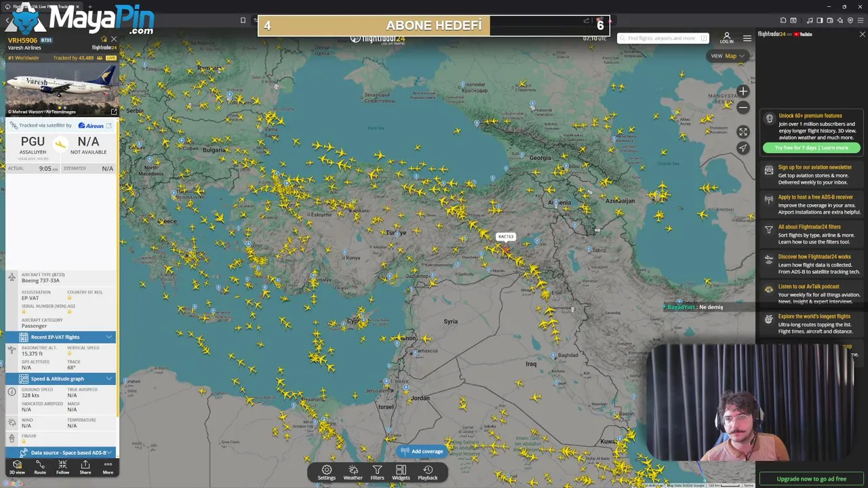Click the Flightradar24 logo at top
This screenshot has height=488, width=868.
[378, 39]
